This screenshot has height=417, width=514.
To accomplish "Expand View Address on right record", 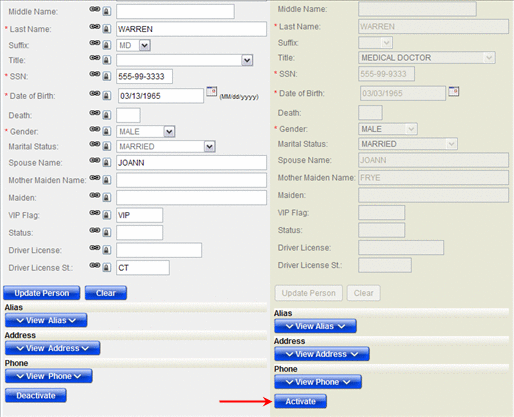I will tap(322, 354).
